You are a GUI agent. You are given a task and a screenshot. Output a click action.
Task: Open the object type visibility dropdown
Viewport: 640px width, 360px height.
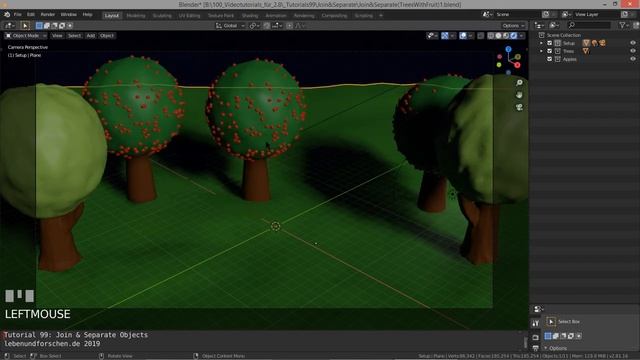pyautogui.click(x=432, y=36)
